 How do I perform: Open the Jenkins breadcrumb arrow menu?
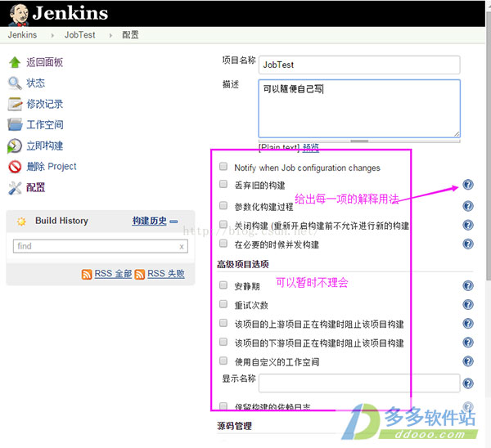(x=52, y=35)
